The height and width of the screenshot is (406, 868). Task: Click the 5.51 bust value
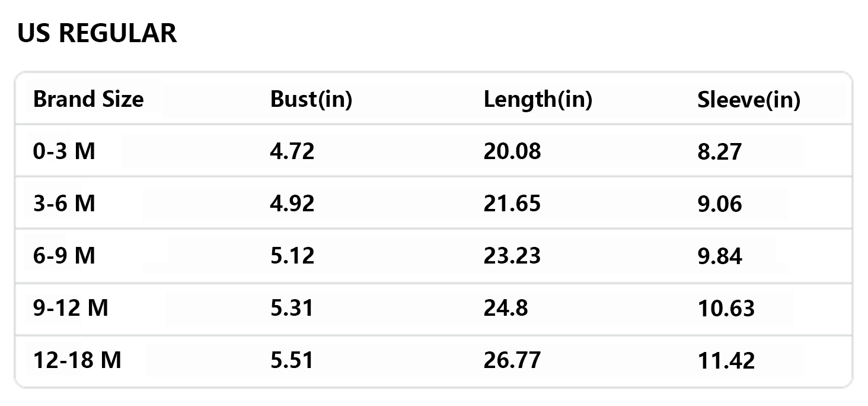click(x=291, y=360)
